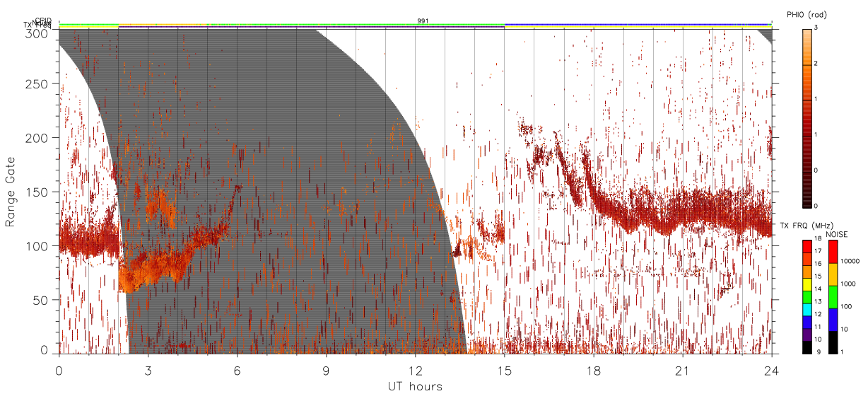Click the '200' tick on Range Gate axis
868x401 pixels.
38,138
